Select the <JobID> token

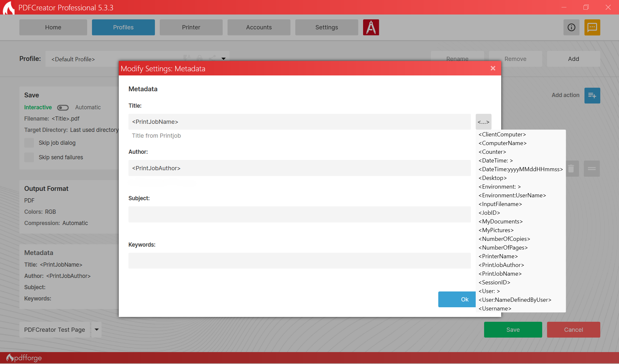coord(489,213)
